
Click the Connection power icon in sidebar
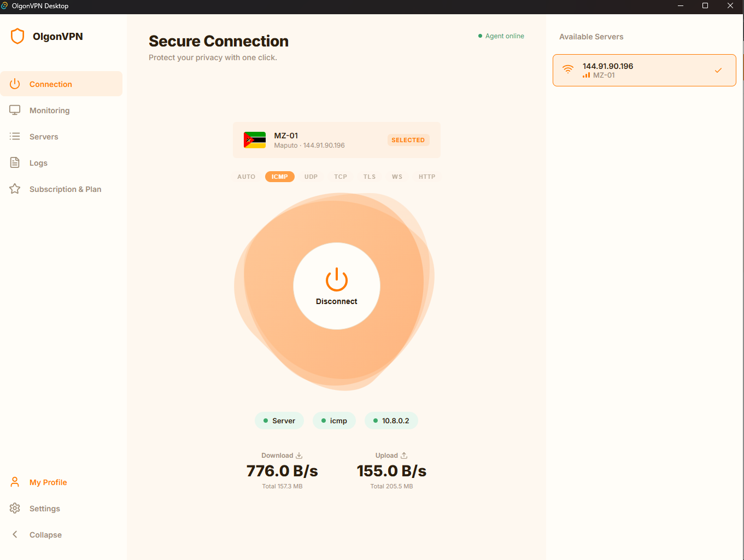pos(15,84)
